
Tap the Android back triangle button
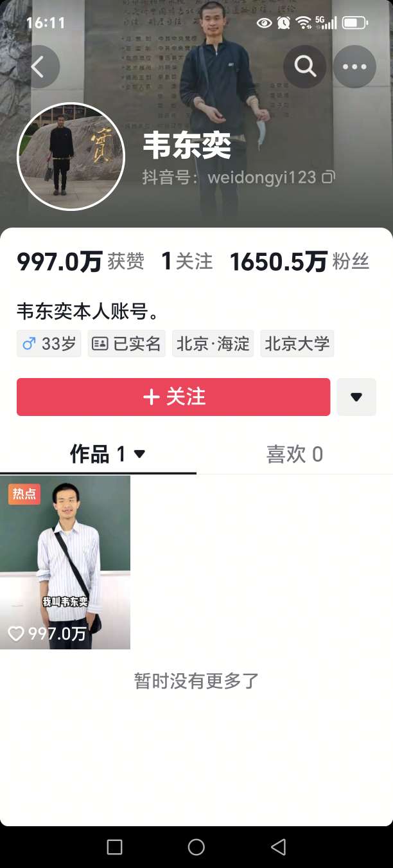pyautogui.click(x=279, y=847)
